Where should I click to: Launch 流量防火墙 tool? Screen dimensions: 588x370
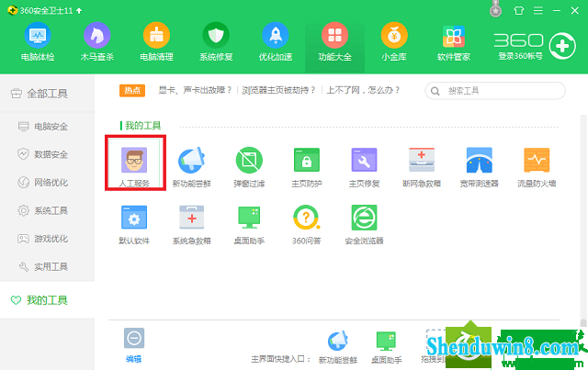click(537, 166)
